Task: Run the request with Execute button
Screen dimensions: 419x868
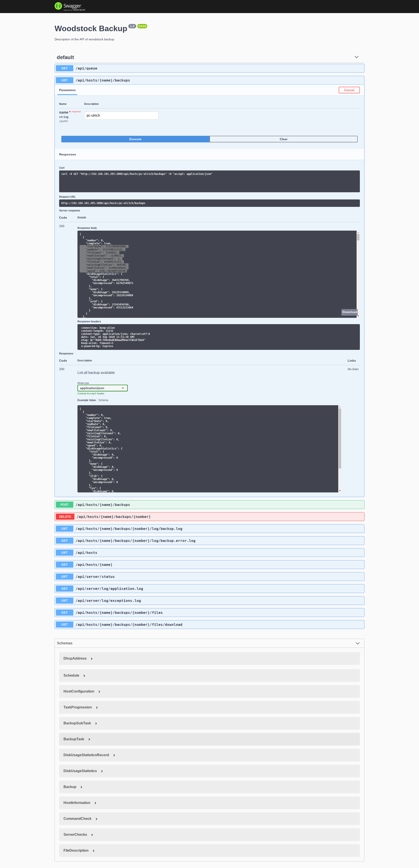Action: [x=135, y=139]
